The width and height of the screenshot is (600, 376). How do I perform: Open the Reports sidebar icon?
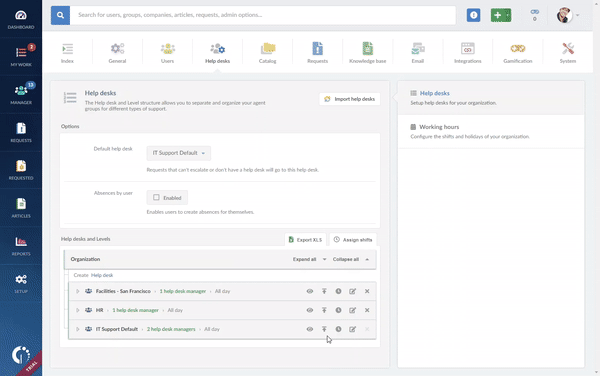coord(21,246)
